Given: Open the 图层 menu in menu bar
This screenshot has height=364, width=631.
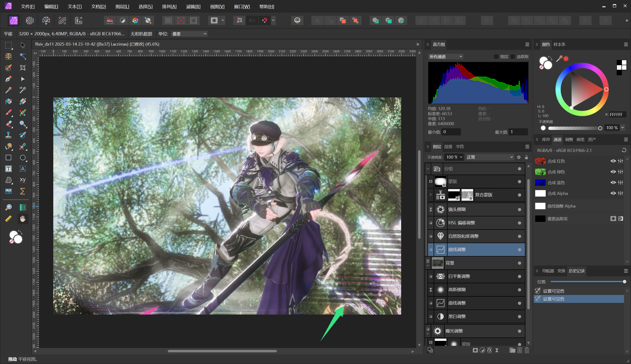Looking at the screenshot, I should pyautogui.click(x=122, y=6).
